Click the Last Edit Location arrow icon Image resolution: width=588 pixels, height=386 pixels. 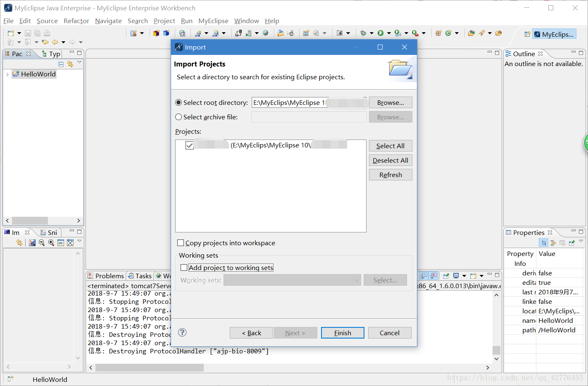(45, 42)
